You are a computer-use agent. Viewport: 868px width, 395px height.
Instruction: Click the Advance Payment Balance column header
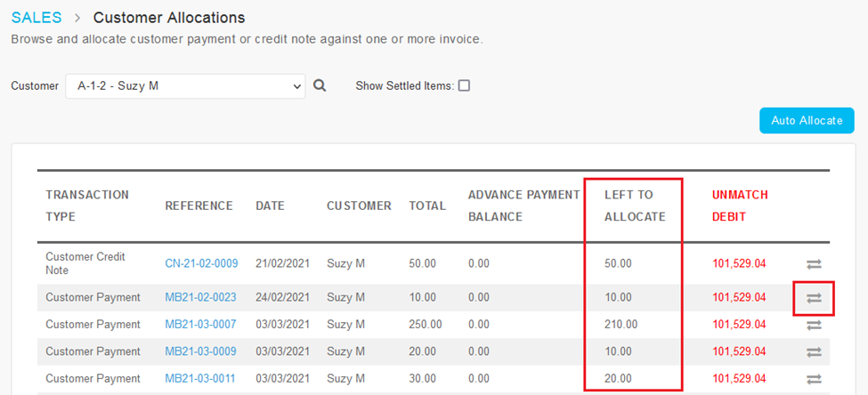click(523, 206)
